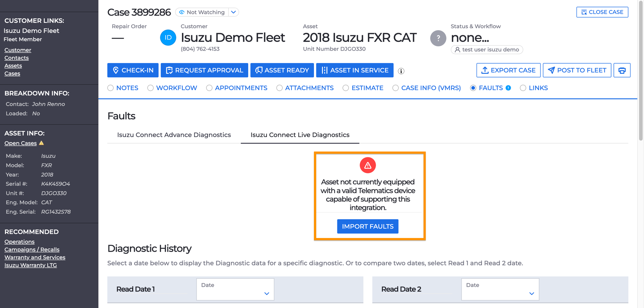Open the Isuzu Warranty LTG link
Image resolution: width=644 pixels, height=308 pixels.
click(x=31, y=265)
